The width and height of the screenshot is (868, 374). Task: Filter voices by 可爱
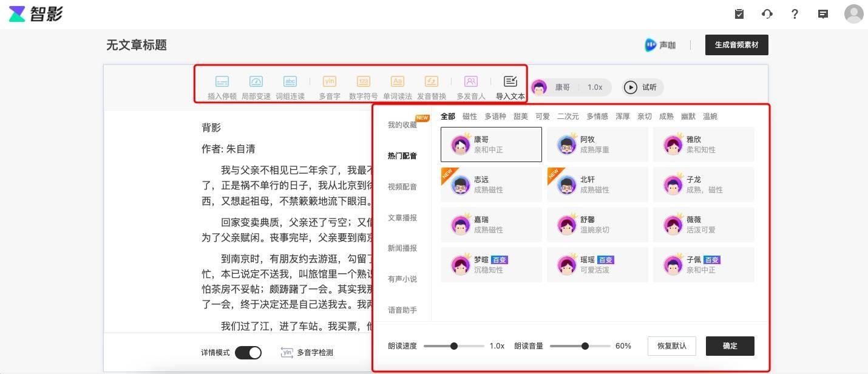pyautogui.click(x=543, y=117)
